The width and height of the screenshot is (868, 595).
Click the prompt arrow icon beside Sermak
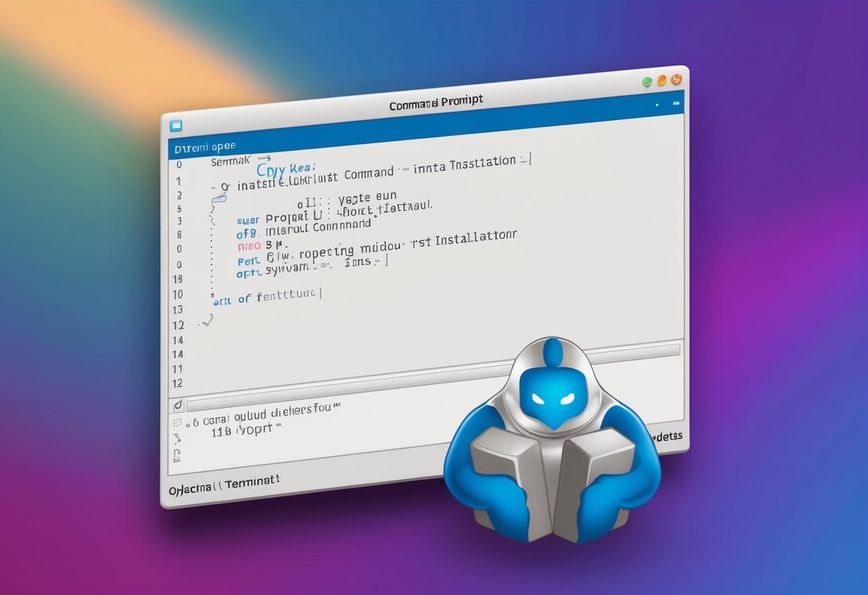[x=264, y=159]
